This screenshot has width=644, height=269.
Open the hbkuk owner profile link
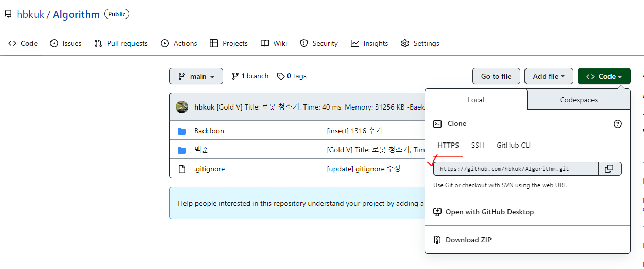tap(30, 14)
